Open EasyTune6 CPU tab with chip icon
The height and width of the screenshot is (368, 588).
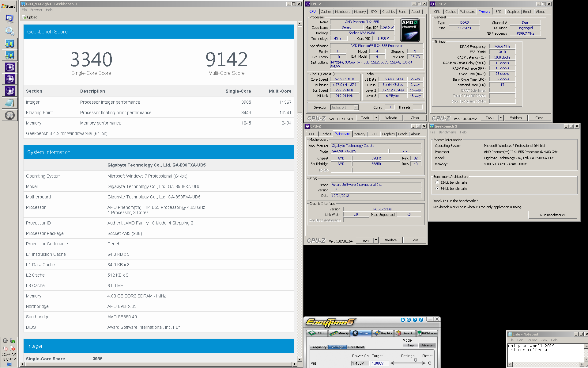[317, 333]
